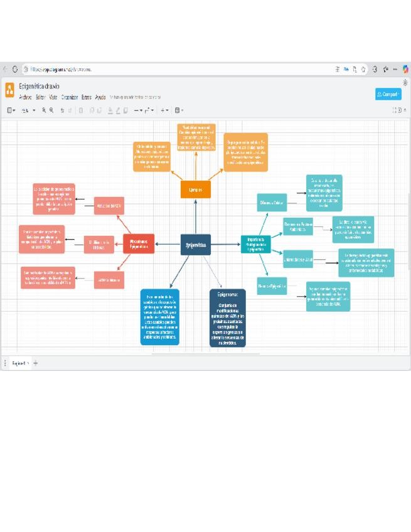Screen dimensions: 411x532
Task: Open the pages menu three-dots icon
Action: coord(5,363)
